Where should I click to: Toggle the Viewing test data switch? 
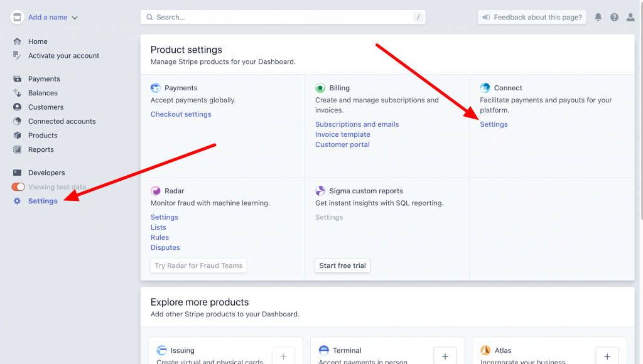(18, 187)
